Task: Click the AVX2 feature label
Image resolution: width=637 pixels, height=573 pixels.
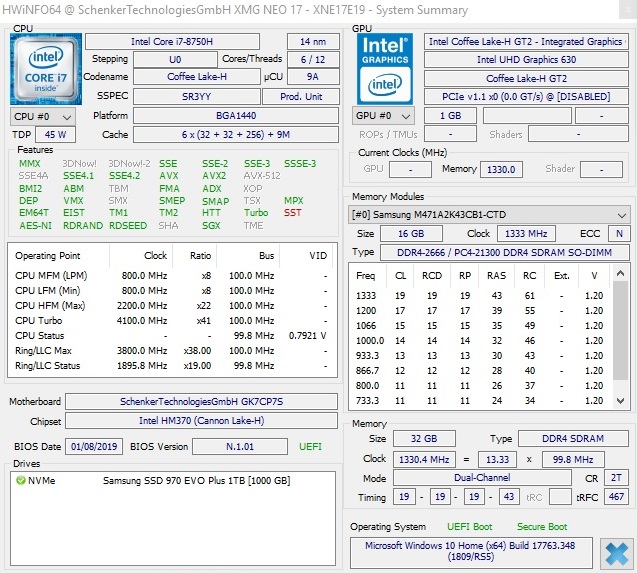Action: click(214, 176)
